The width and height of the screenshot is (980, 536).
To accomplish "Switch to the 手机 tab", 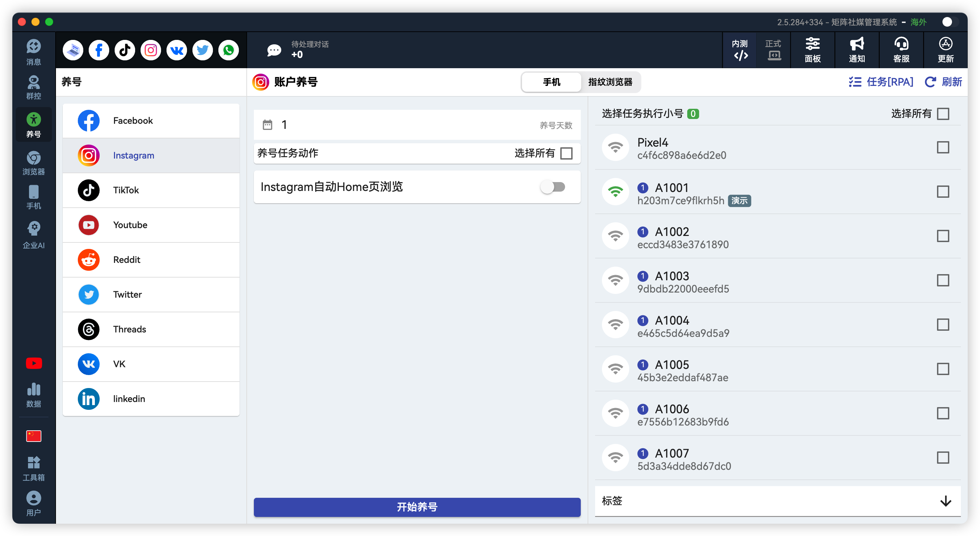I will (x=551, y=82).
